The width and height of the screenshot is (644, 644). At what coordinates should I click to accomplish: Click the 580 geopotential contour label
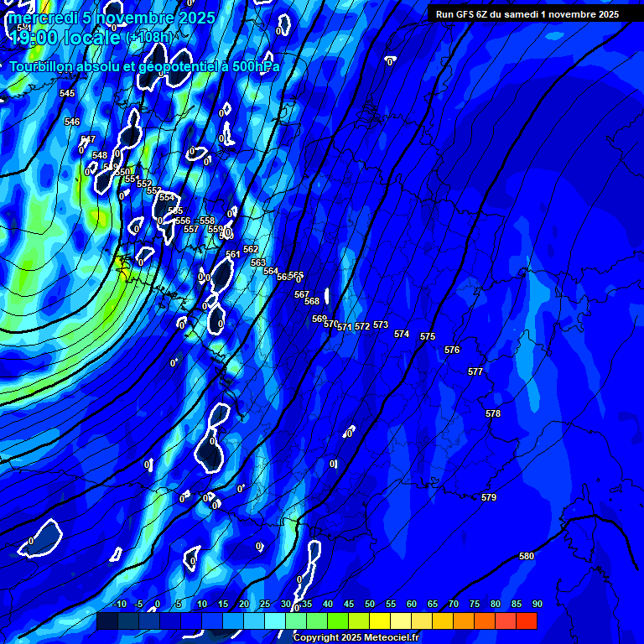(527, 556)
